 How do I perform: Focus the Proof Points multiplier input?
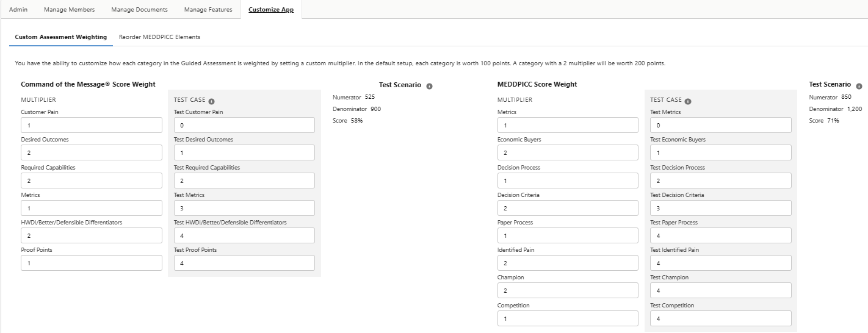[92, 263]
